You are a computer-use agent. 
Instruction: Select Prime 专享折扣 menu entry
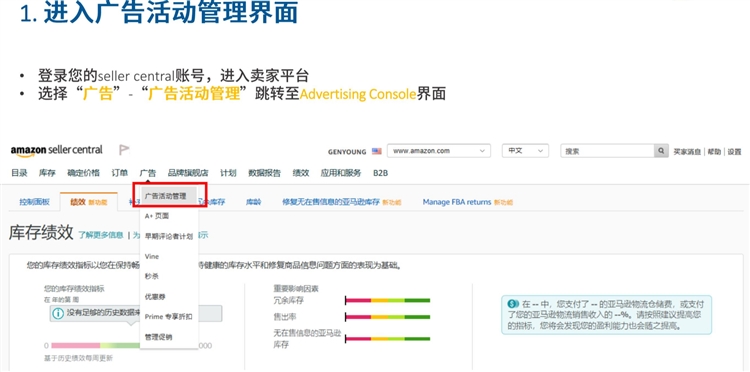point(168,317)
